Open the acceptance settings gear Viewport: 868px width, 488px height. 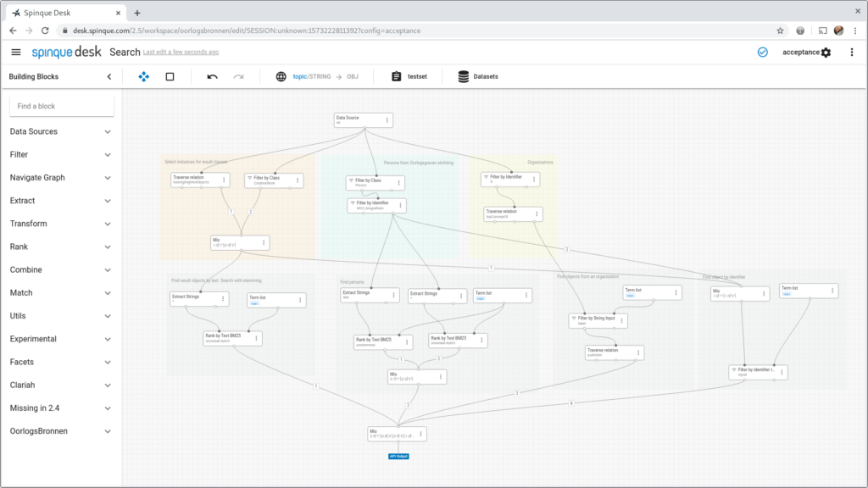tap(826, 52)
